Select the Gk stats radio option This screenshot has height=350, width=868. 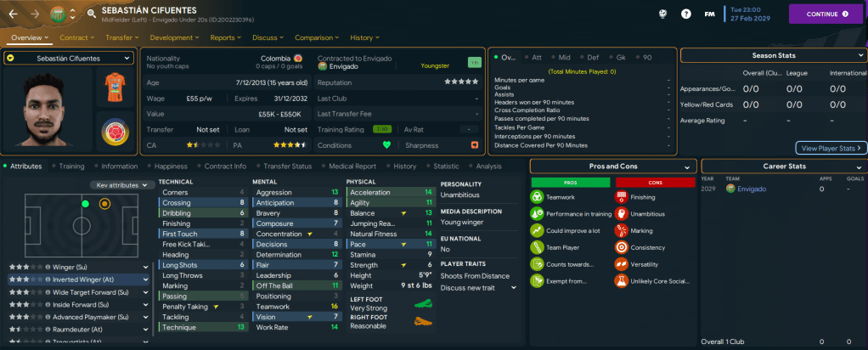click(623, 58)
